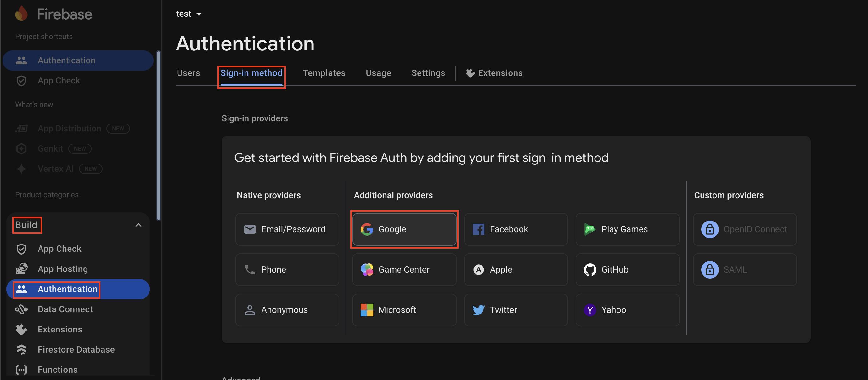Select the SAML provider
Viewport: 868px width, 380px height.
click(745, 270)
